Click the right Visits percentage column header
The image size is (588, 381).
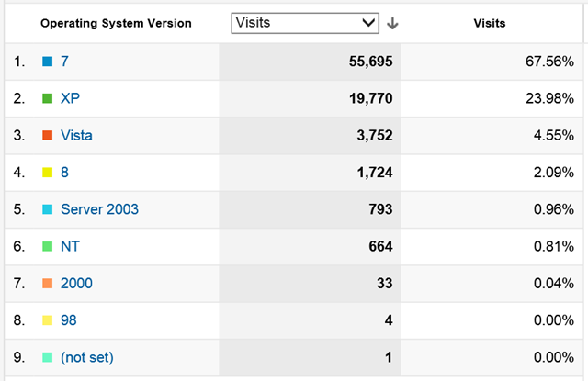(x=490, y=24)
